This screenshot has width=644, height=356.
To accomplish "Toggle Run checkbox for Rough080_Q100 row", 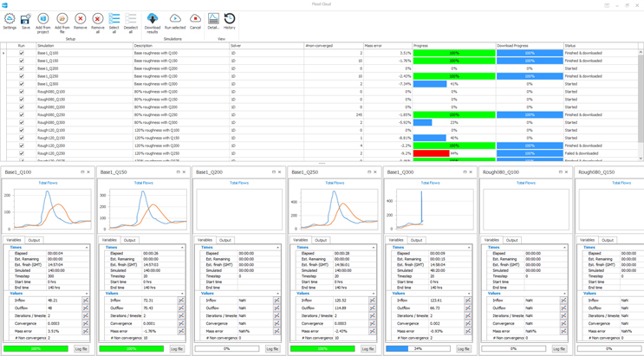I will pyautogui.click(x=22, y=92).
